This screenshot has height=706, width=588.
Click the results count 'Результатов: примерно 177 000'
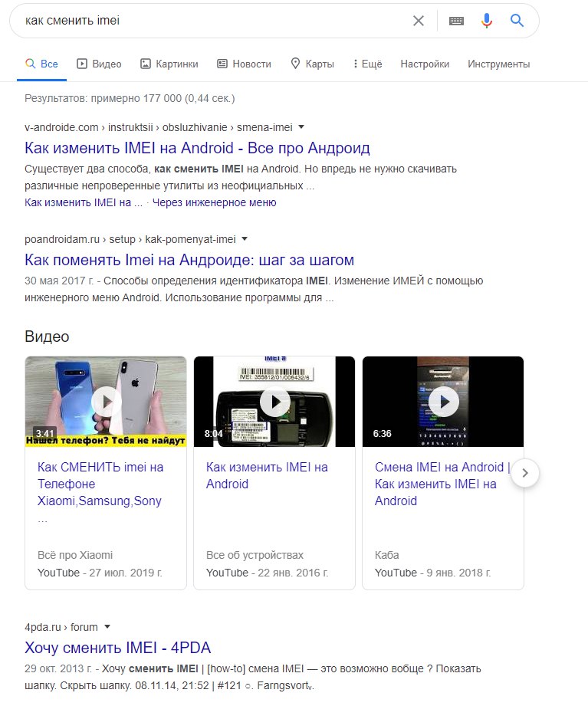(x=103, y=98)
